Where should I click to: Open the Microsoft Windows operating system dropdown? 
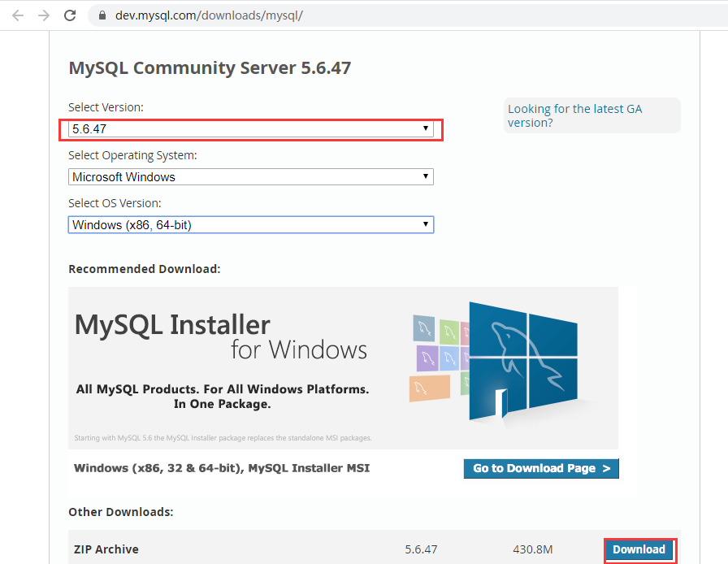tap(251, 177)
